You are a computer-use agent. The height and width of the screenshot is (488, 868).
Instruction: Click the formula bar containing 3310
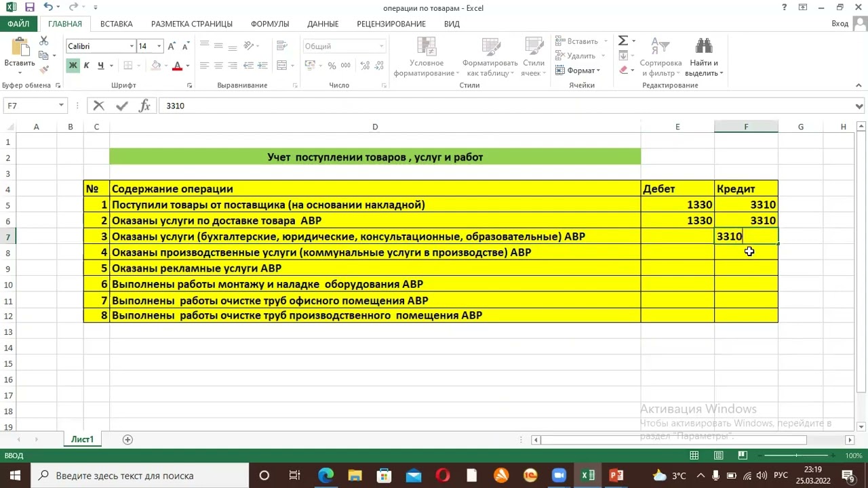coord(507,106)
